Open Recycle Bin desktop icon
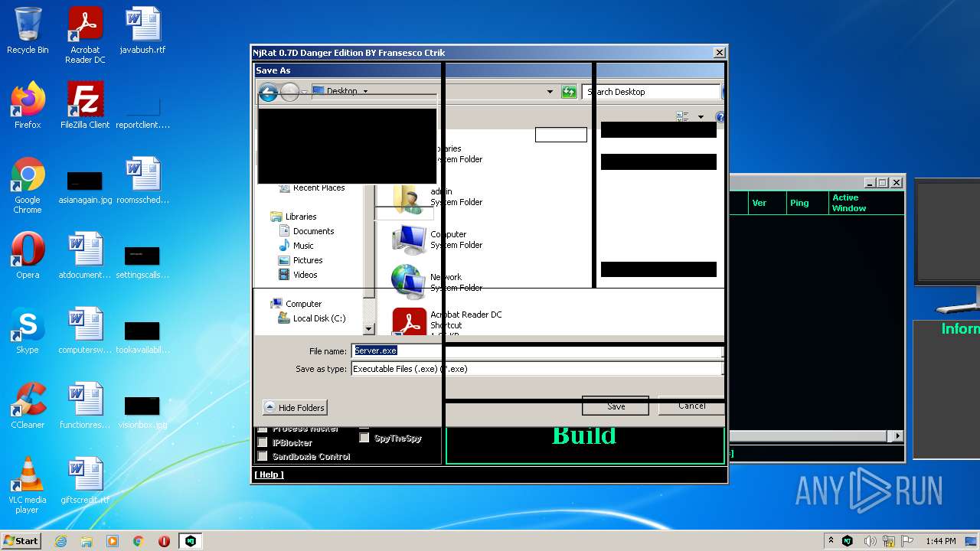The width and height of the screenshot is (980, 551). click(x=28, y=31)
